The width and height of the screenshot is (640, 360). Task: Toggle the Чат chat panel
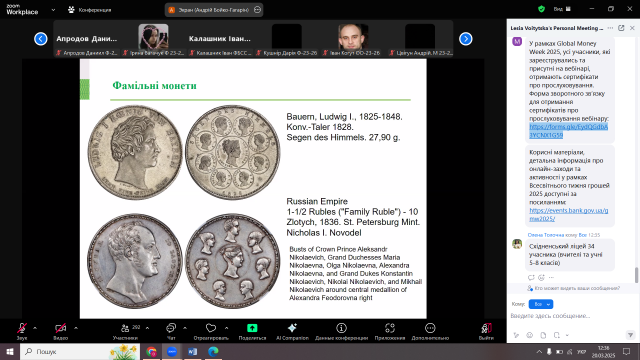171,331
